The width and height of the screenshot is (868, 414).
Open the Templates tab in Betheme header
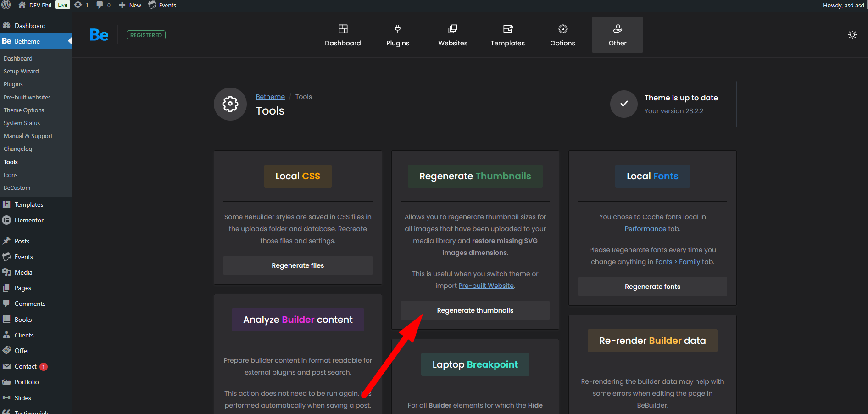coord(507,35)
